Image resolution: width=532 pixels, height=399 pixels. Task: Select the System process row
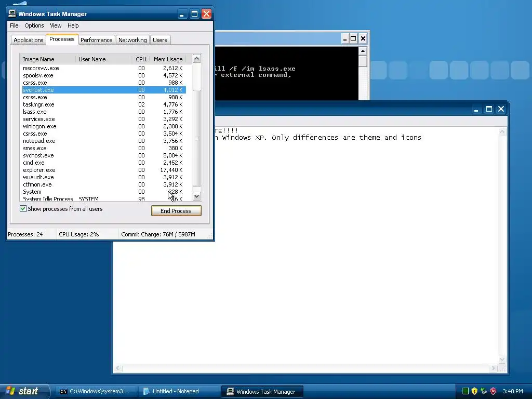tap(104, 192)
